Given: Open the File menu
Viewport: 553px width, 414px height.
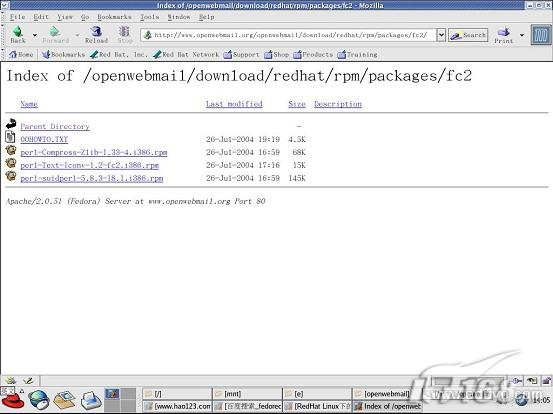Looking at the screenshot, I should click(x=17, y=17).
